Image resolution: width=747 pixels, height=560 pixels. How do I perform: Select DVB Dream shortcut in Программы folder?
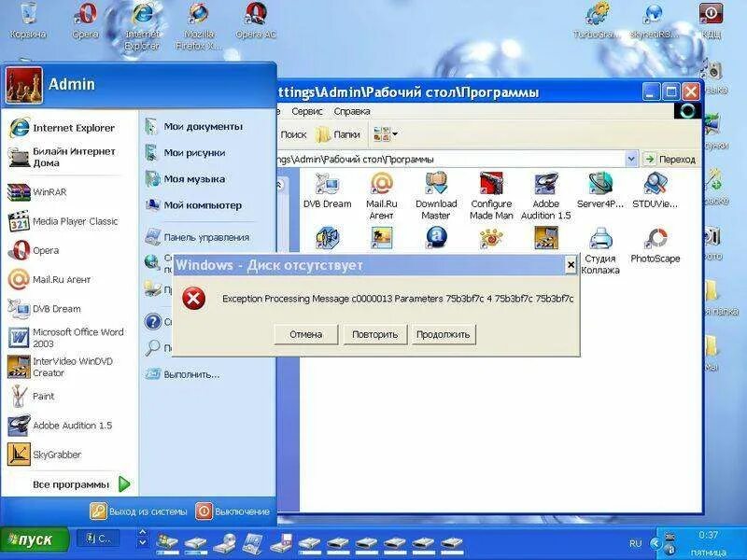click(328, 191)
